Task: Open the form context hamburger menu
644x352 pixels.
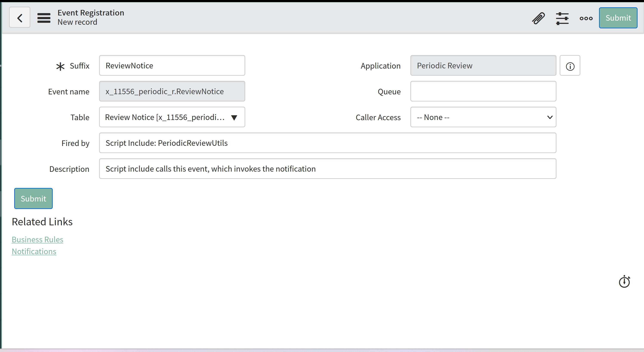Action: (44, 18)
